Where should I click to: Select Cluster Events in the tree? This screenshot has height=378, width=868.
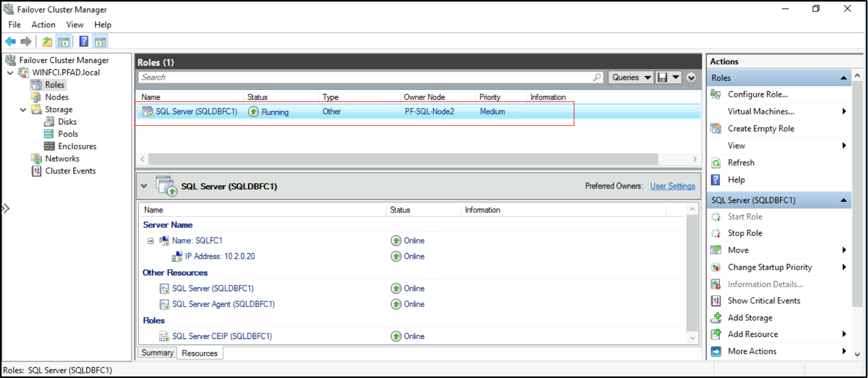click(x=70, y=171)
